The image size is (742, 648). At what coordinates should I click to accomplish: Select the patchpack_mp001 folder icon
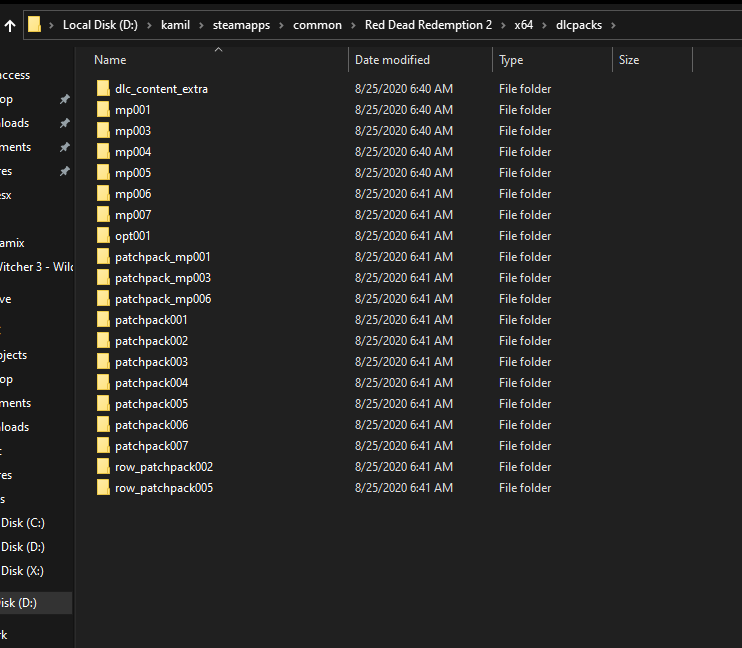[103, 257]
